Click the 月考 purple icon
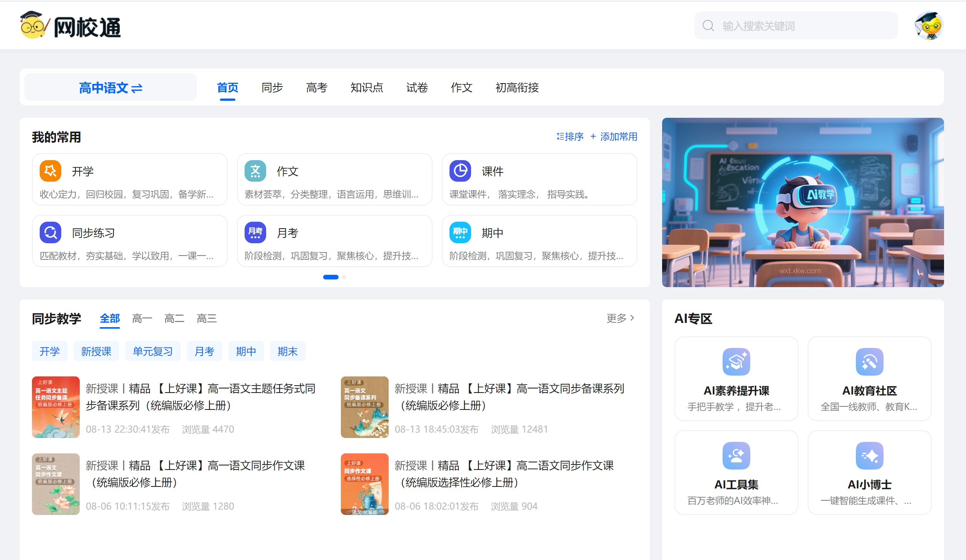 pyautogui.click(x=255, y=232)
